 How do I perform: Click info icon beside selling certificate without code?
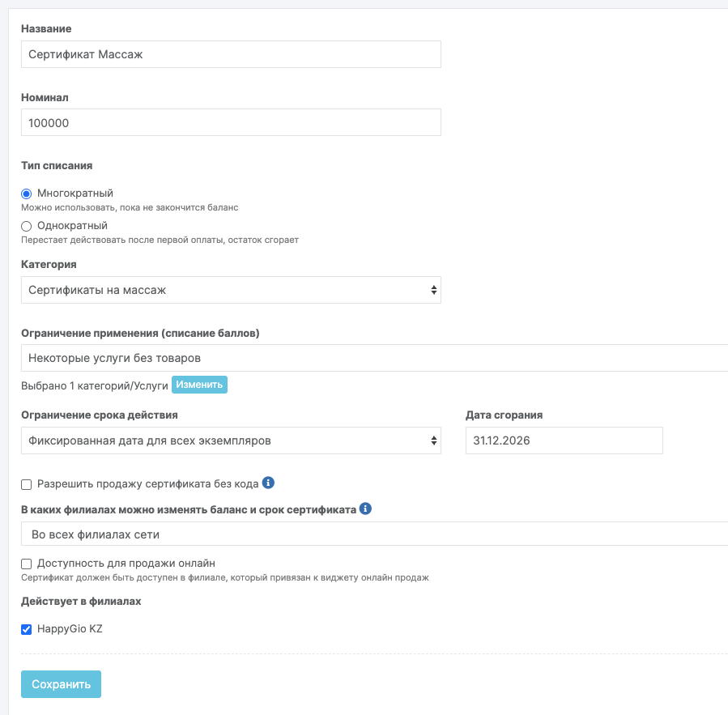(269, 483)
